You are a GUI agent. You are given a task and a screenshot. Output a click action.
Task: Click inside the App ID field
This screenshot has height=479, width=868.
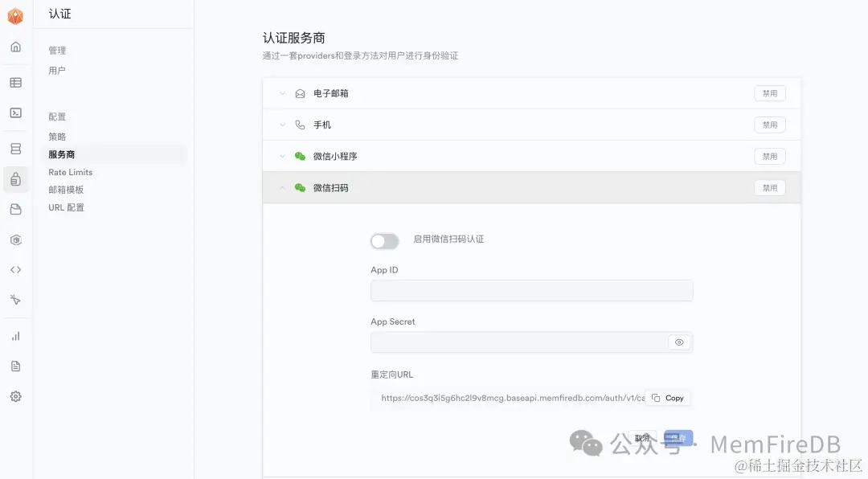[x=532, y=290]
